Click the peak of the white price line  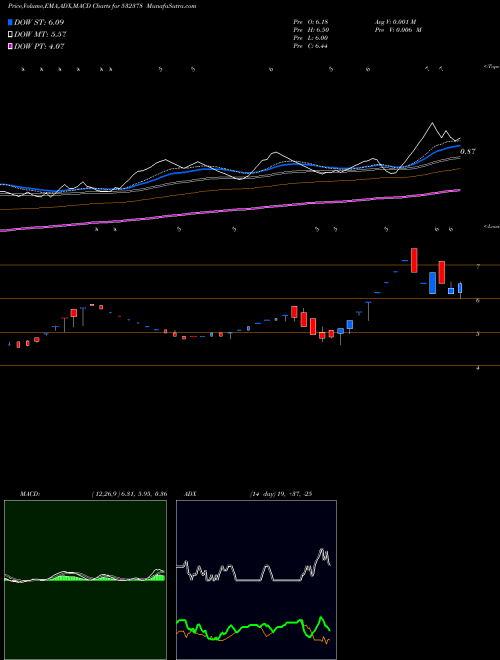click(x=432, y=123)
